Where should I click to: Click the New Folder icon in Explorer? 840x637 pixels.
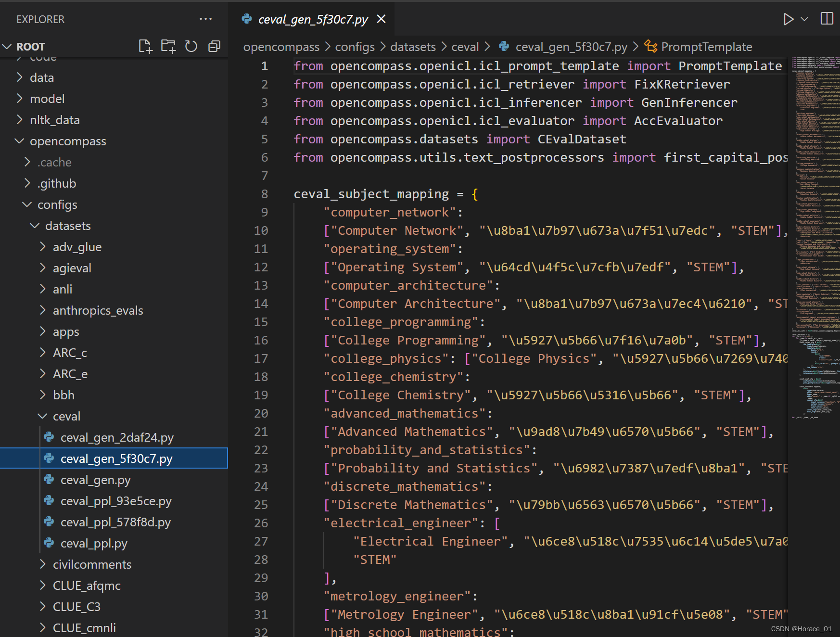tap(168, 46)
